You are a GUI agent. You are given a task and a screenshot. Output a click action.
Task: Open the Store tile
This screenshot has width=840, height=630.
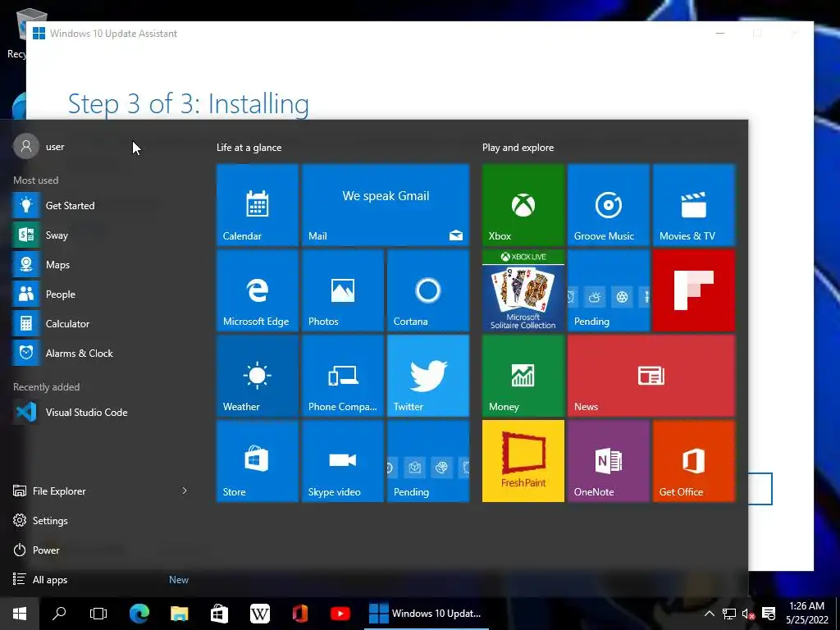pyautogui.click(x=257, y=461)
